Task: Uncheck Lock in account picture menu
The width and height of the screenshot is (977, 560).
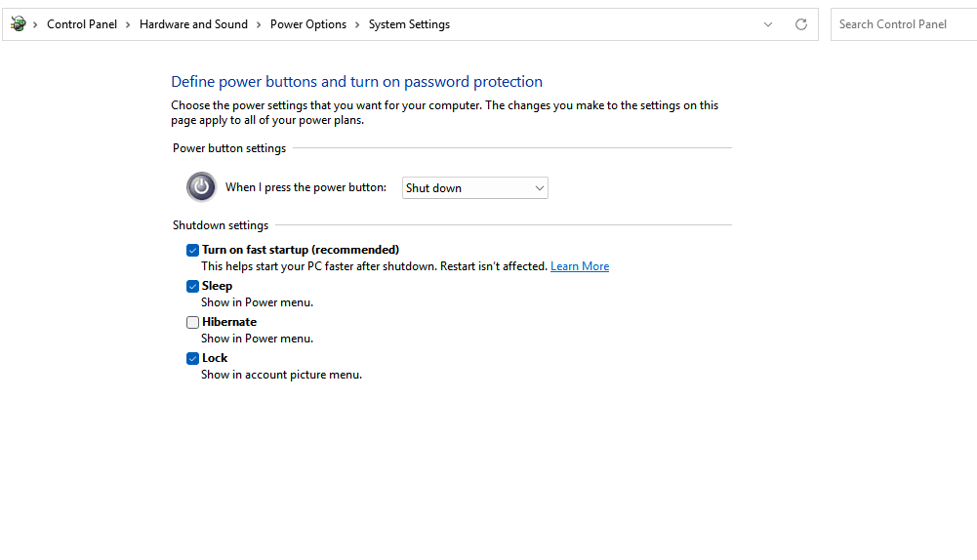Action: pos(192,358)
